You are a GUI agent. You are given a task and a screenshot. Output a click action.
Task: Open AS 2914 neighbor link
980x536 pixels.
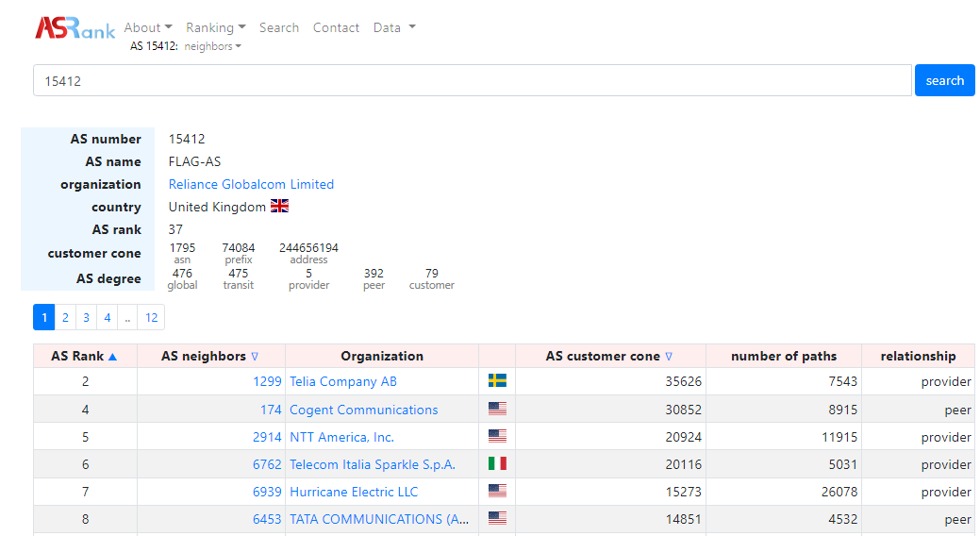pos(267,437)
